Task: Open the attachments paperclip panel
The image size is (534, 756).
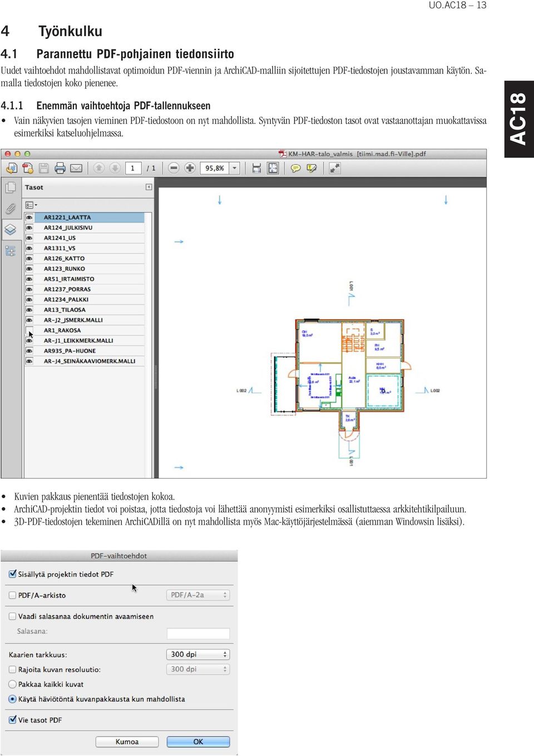Action: point(11,208)
